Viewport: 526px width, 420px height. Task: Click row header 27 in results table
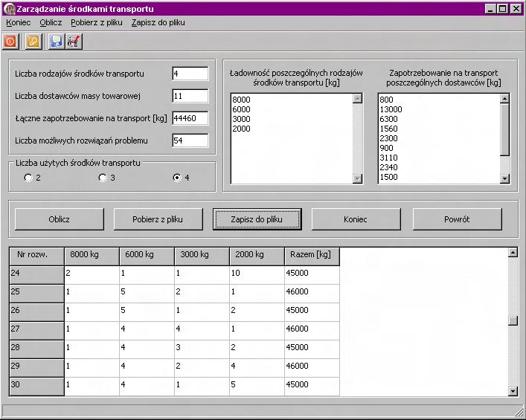pos(36,331)
